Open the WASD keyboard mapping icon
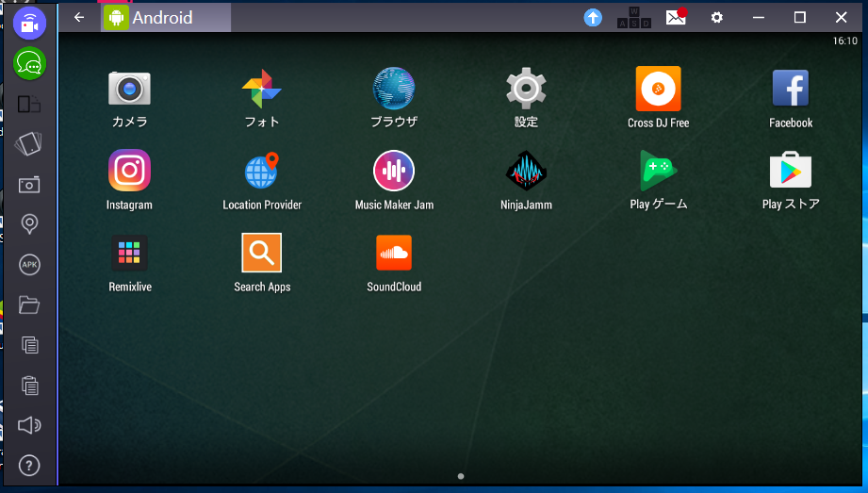This screenshot has height=493, width=868. [634, 18]
